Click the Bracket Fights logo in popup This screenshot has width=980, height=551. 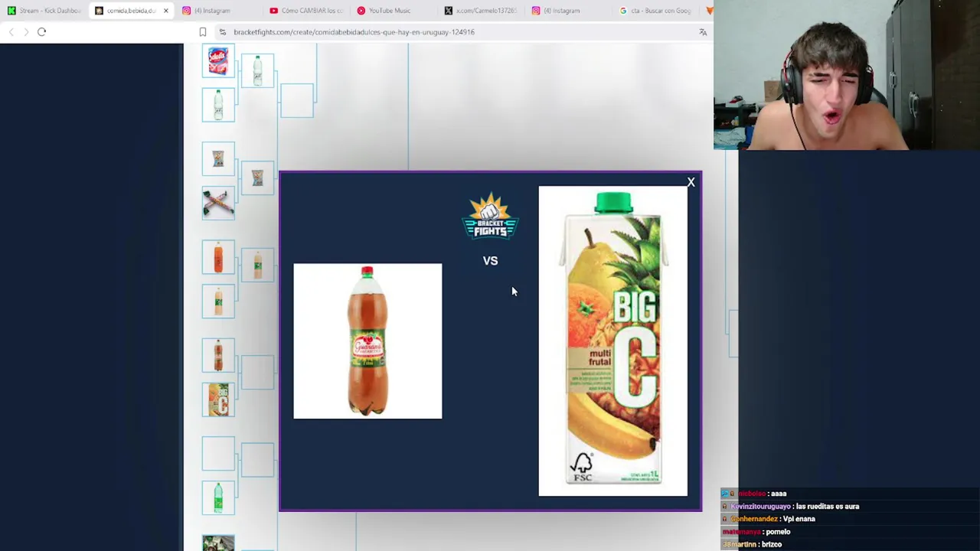(x=490, y=217)
